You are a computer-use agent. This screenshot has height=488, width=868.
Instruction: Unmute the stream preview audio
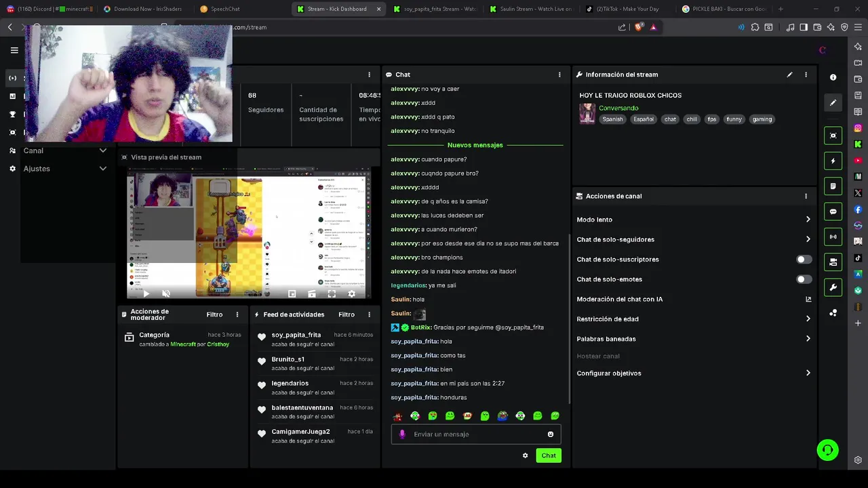pyautogui.click(x=166, y=294)
